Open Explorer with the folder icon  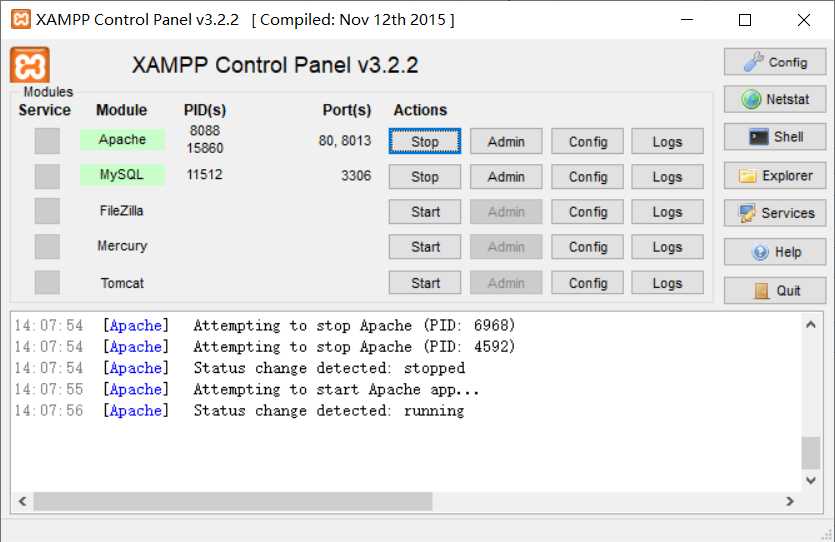point(775,176)
